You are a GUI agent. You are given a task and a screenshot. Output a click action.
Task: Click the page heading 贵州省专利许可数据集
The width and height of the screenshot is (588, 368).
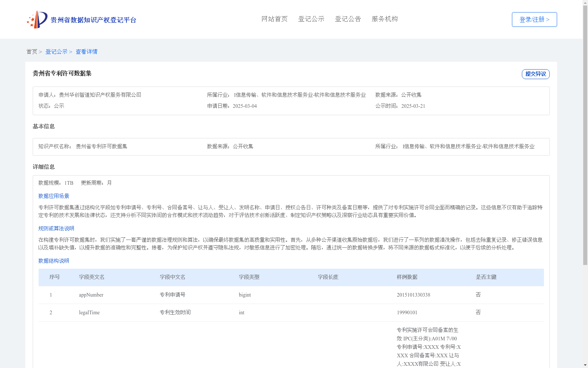tap(62, 73)
